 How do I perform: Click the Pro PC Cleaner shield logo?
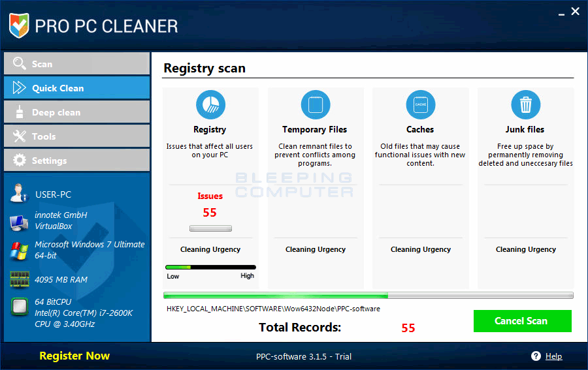click(x=19, y=25)
